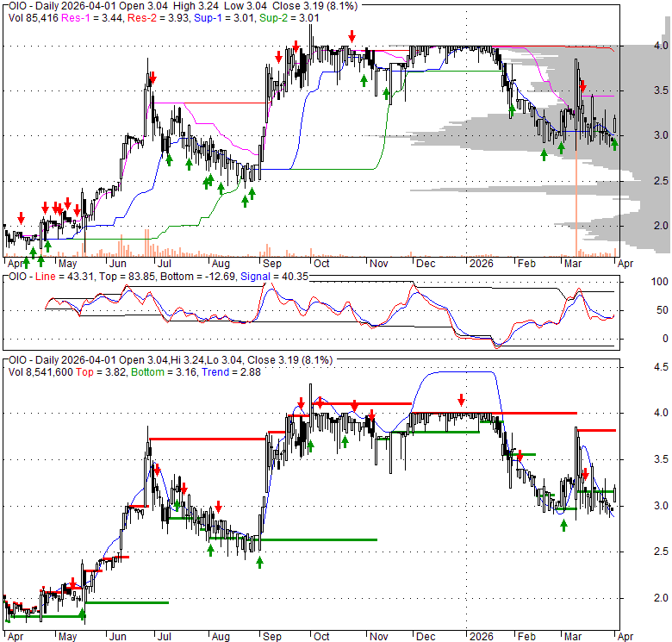Click '4.5' on lower chart price axis
The width and height of the screenshot is (672, 642).
coord(661,367)
